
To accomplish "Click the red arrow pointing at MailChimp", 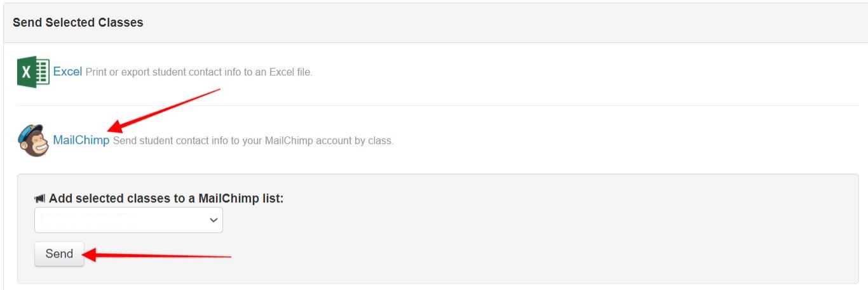I will 165,110.
